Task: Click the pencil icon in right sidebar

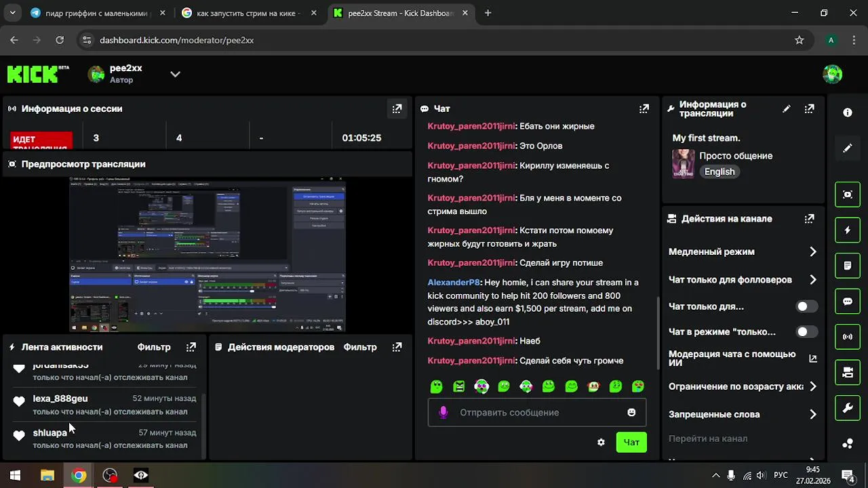Action: click(x=848, y=148)
